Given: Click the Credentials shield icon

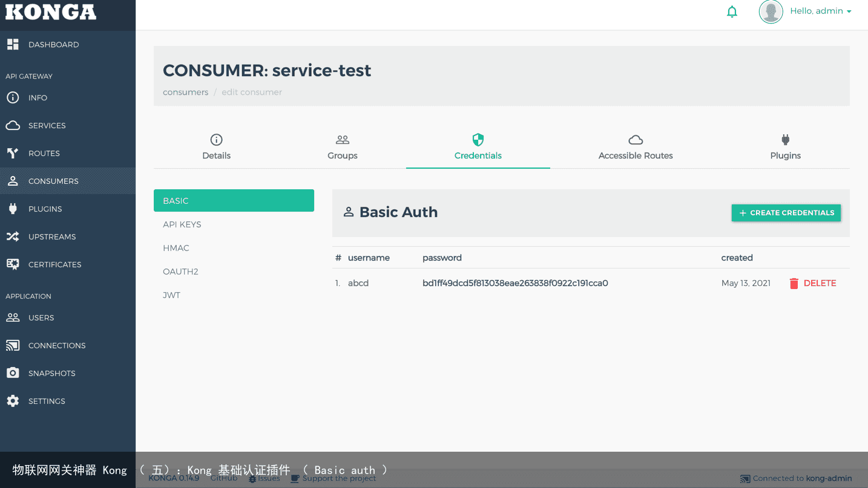Looking at the screenshot, I should point(478,140).
